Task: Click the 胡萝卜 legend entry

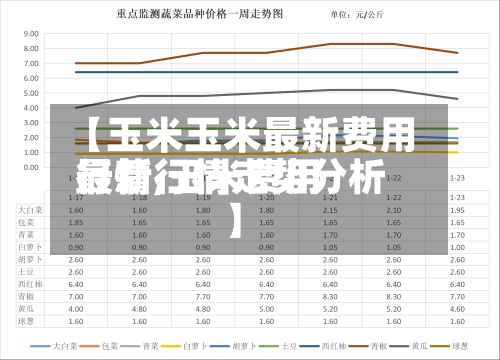Action: [233, 346]
